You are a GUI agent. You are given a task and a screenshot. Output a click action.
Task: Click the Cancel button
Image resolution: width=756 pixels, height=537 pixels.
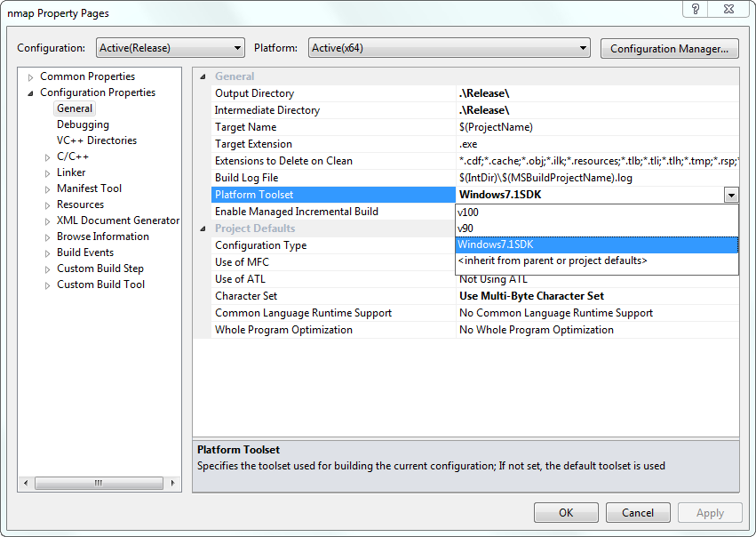(x=638, y=512)
